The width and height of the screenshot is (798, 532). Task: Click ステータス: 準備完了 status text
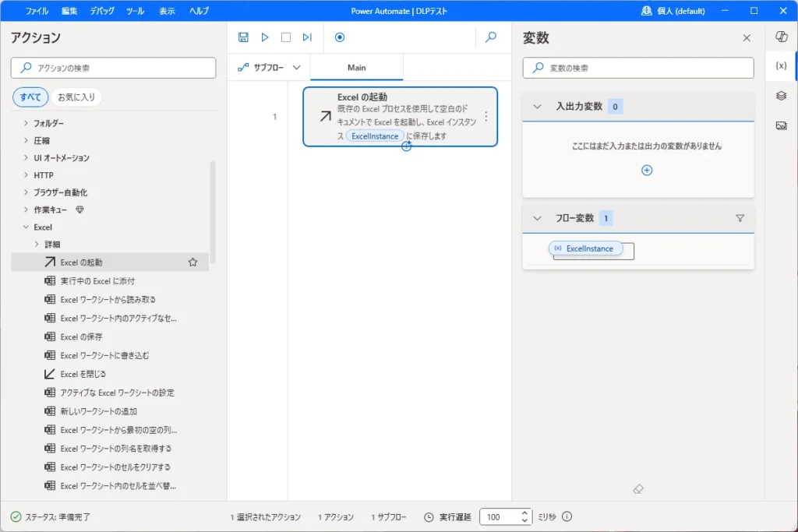click(x=58, y=516)
